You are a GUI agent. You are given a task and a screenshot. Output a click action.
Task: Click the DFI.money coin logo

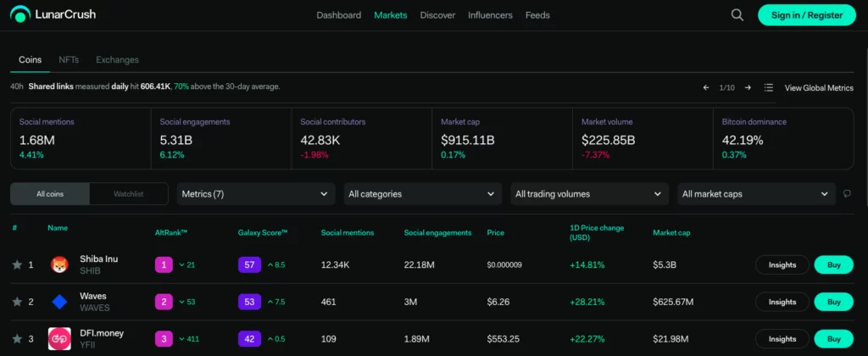point(59,339)
